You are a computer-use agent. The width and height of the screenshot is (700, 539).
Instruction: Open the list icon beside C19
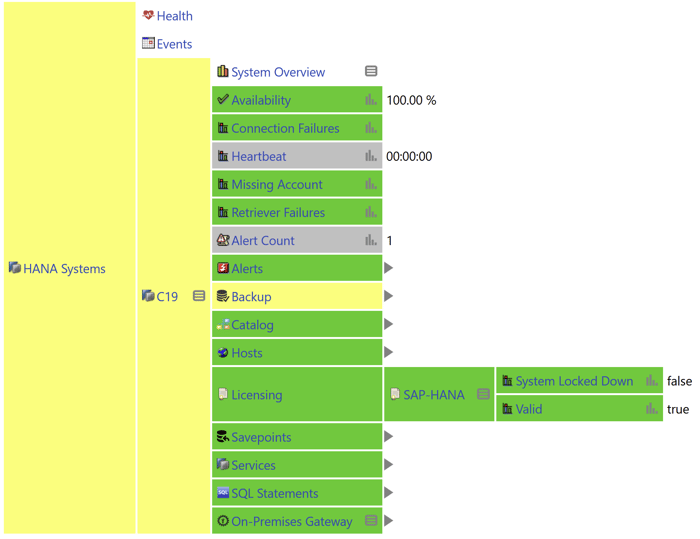(199, 296)
